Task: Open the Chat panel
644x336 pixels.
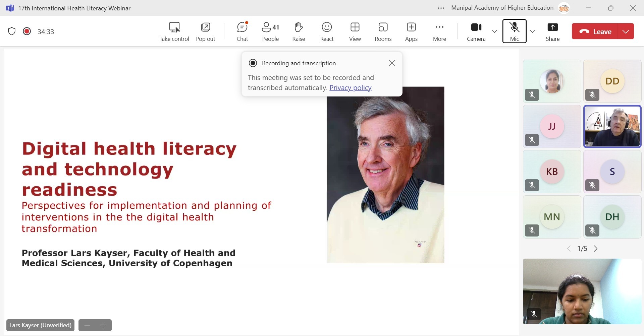Action: (242, 31)
